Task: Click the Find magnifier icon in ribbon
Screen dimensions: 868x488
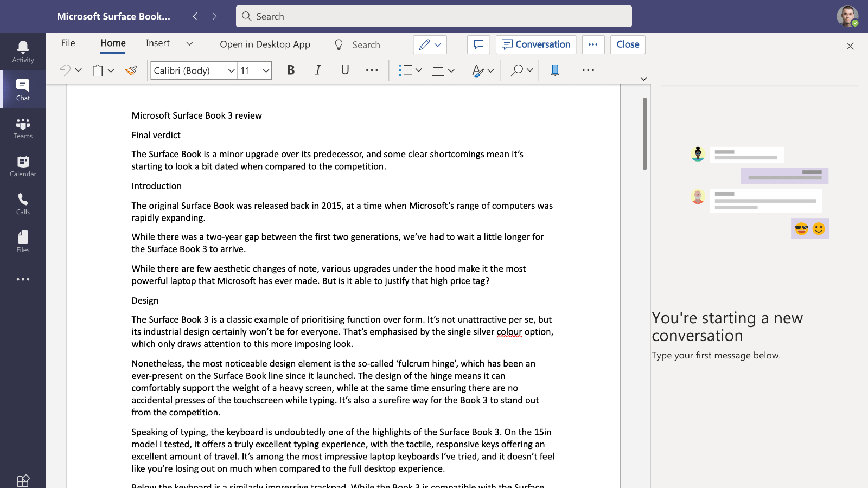Action: [516, 70]
